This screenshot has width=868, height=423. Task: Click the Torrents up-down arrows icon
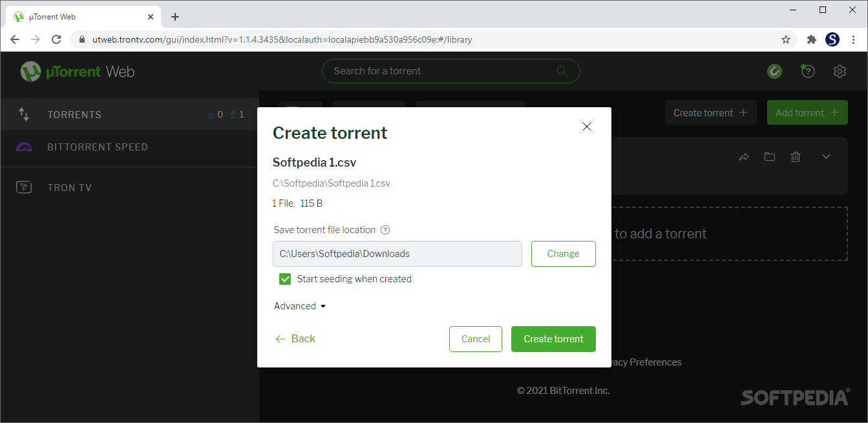24,114
